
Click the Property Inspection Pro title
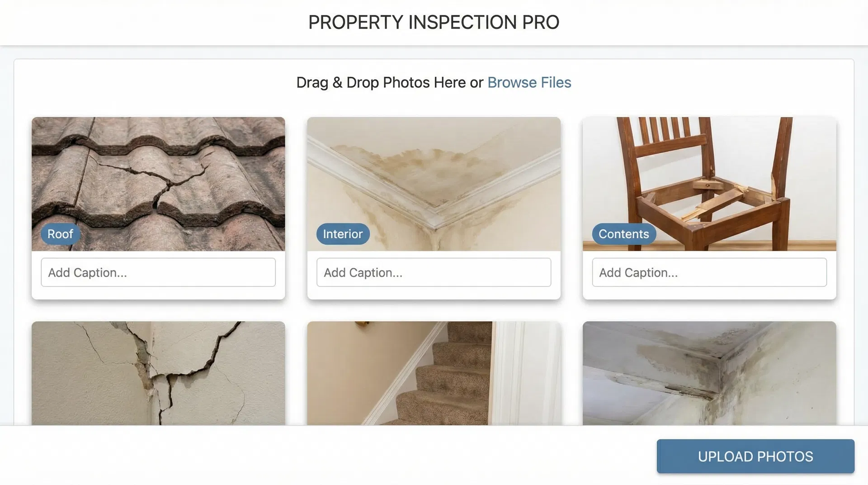(x=434, y=22)
